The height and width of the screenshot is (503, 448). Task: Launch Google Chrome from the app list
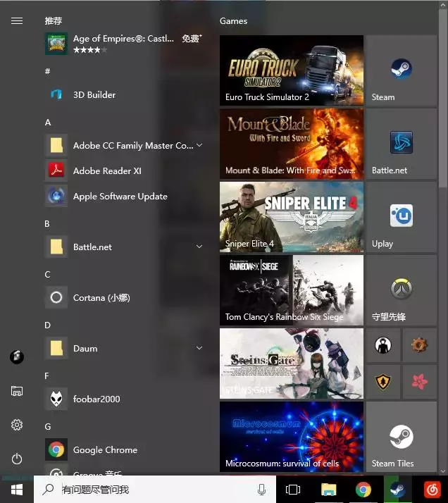tap(123, 449)
